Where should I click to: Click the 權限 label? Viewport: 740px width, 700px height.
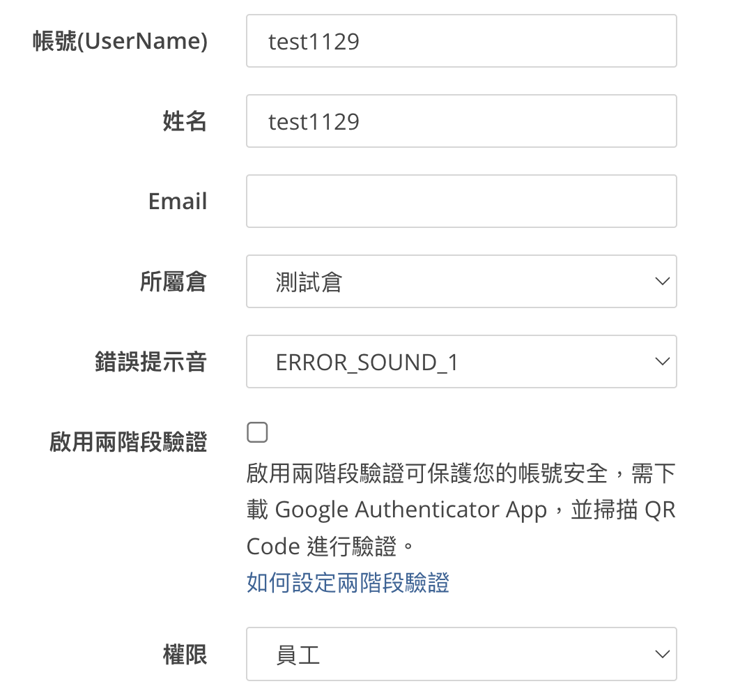tap(185, 655)
